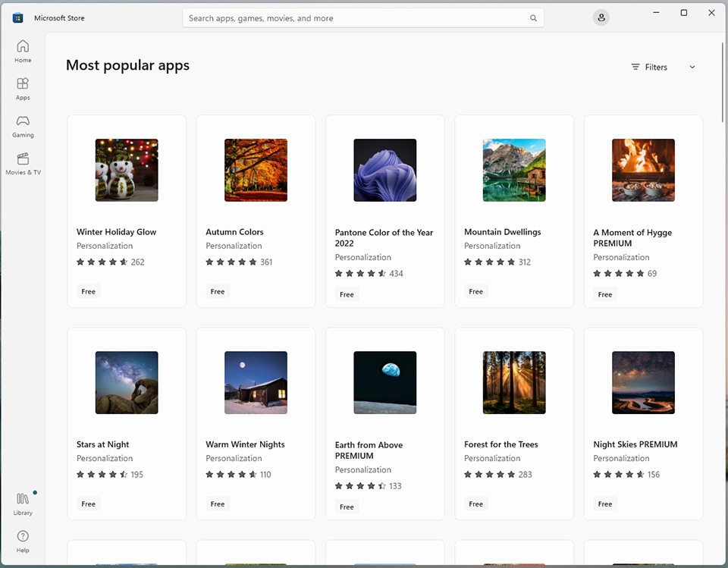This screenshot has width=728, height=568.
Task: Click the Stars at Night title
Action: (102, 444)
